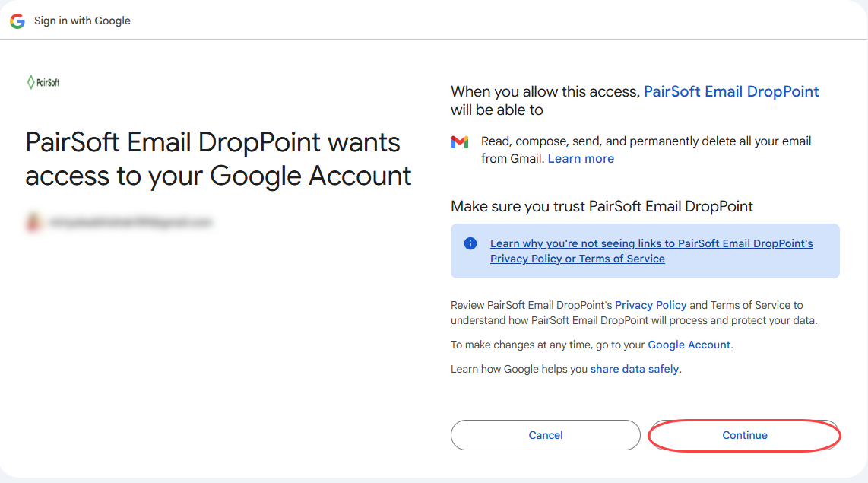Open the link explaining missing Privacy Policy links
Image resolution: width=868 pixels, height=483 pixels.
(x=651, y=251)
